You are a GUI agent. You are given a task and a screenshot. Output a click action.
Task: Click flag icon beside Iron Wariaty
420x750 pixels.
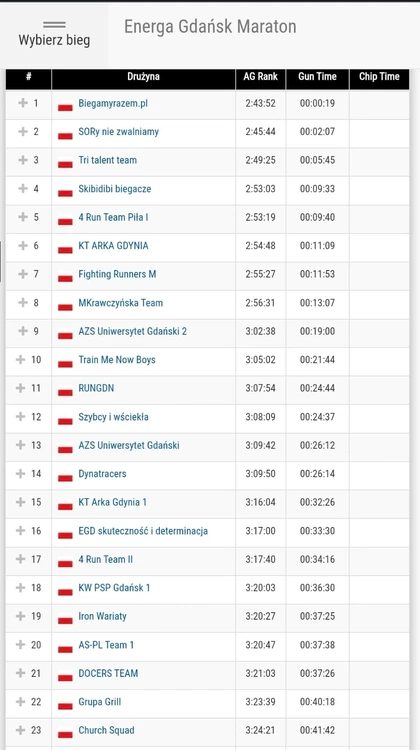click(x=65, y=618)
